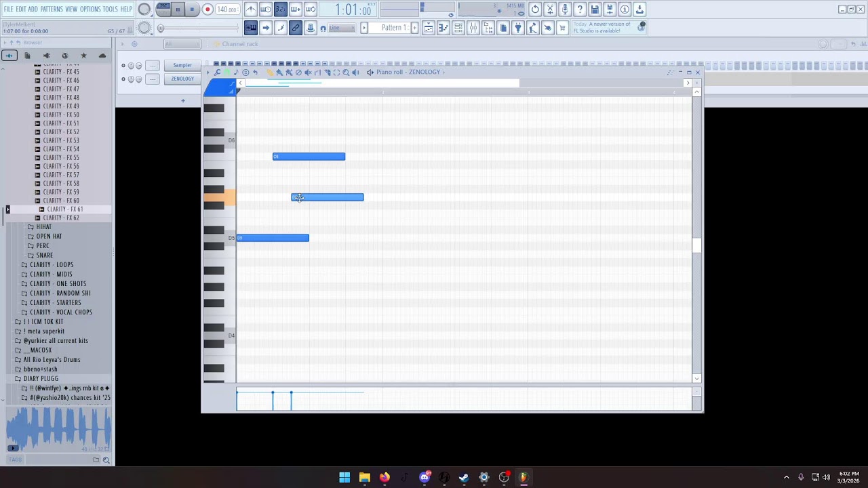Open the playlist view icon
This screenshot has width=868, height=488.
429,28
